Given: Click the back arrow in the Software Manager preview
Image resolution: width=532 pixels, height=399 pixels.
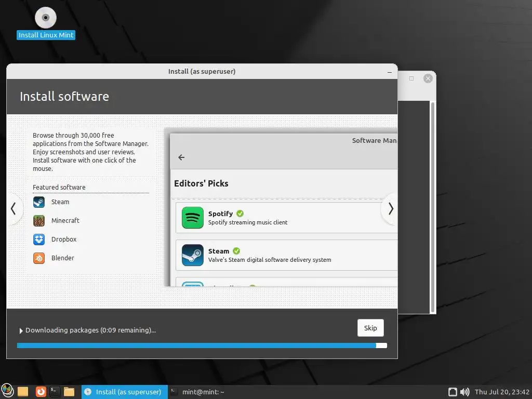Looking at the screenshot, I should click(x=181, y=157).
